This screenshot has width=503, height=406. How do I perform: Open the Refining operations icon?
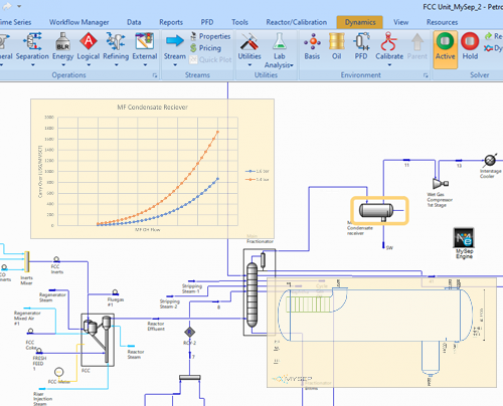(x=116, y=47)
